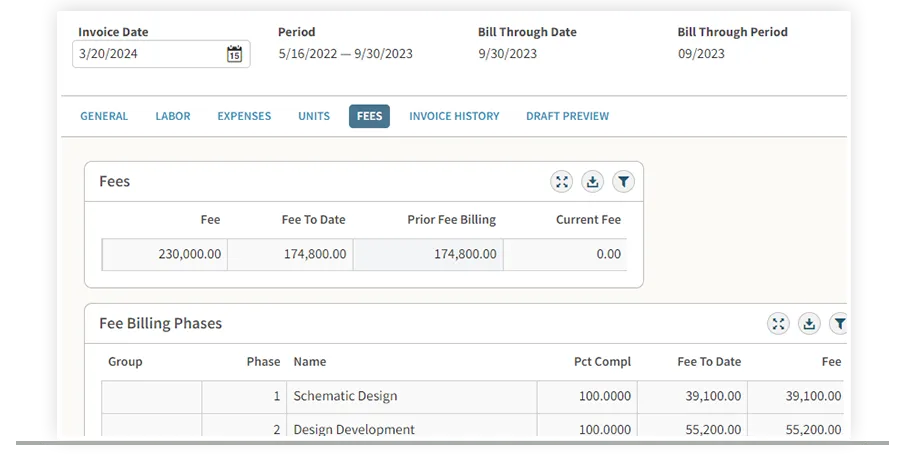Click the Fee cell showing 230,000.00
The width and height of the screenshot is (911, 469).
point(166,254)
